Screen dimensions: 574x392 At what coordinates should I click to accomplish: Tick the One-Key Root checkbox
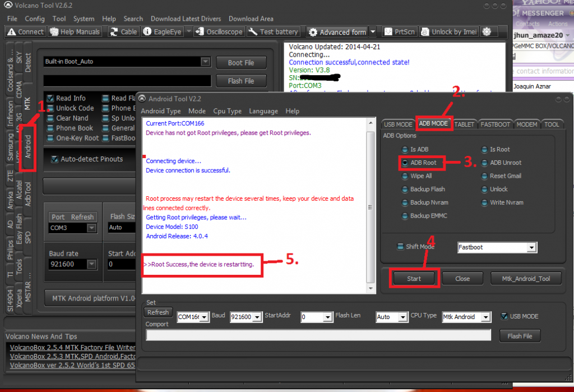click(50, 138)
